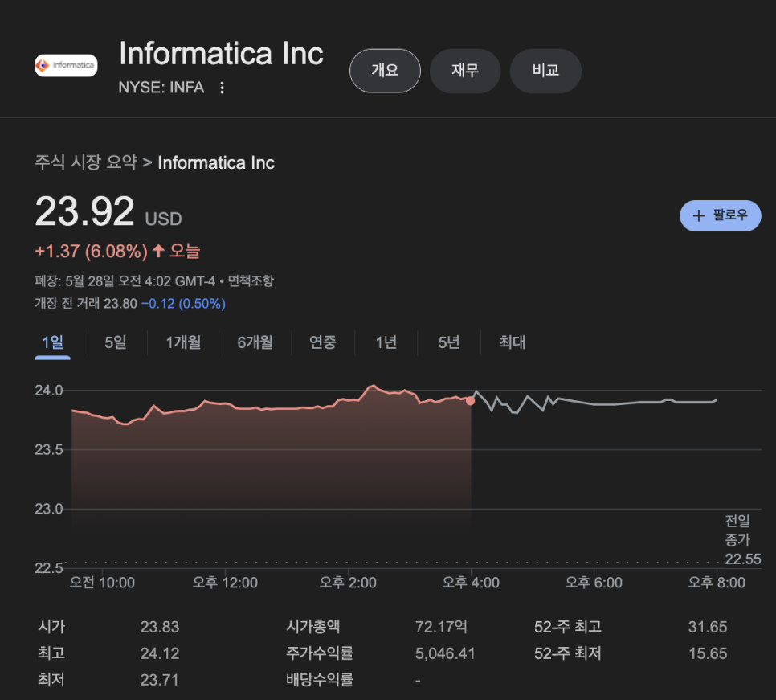This screenshot has height=700, width=776.
Task: Select the 1개월 chart range
Action: (x=183, y=342)
